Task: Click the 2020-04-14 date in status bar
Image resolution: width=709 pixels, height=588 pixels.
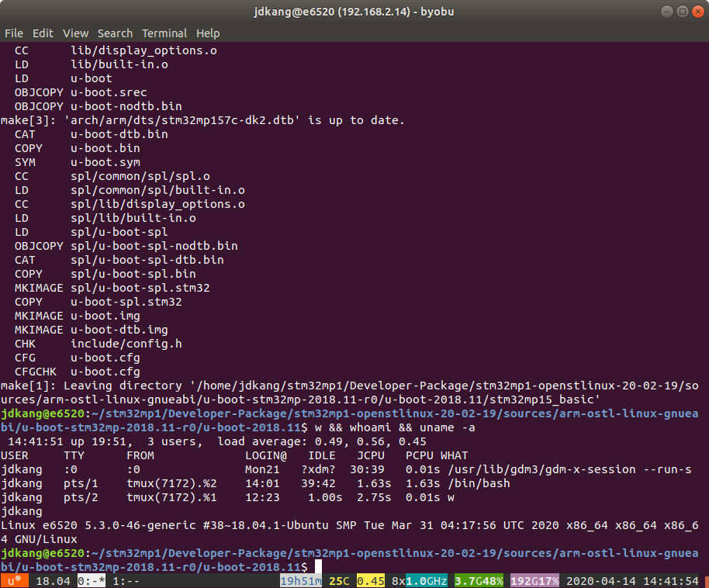Action: [601, 581]
